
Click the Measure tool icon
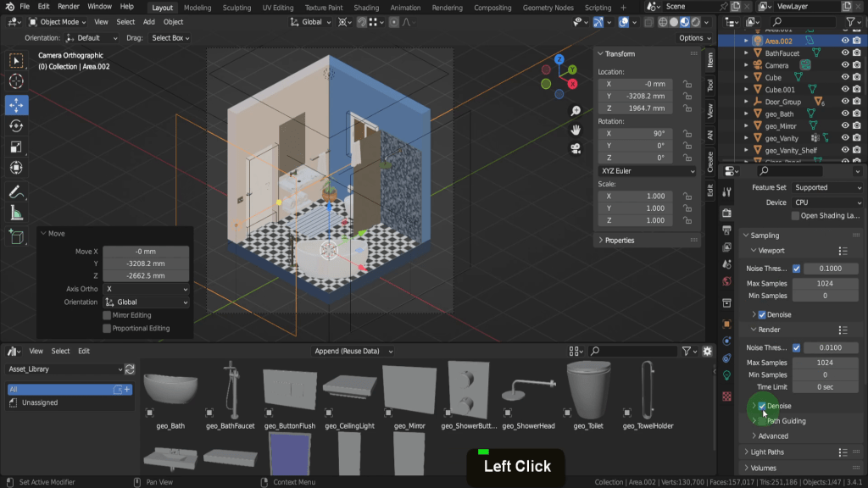click(16, 213)
